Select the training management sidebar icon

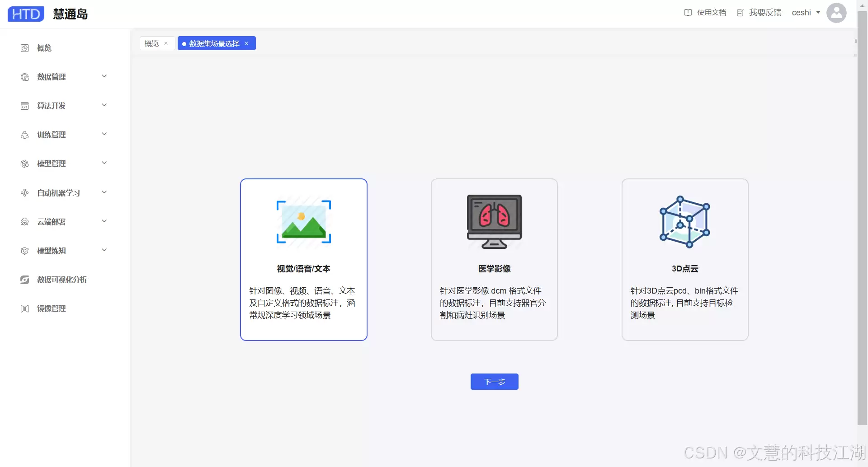click(25, 135)
